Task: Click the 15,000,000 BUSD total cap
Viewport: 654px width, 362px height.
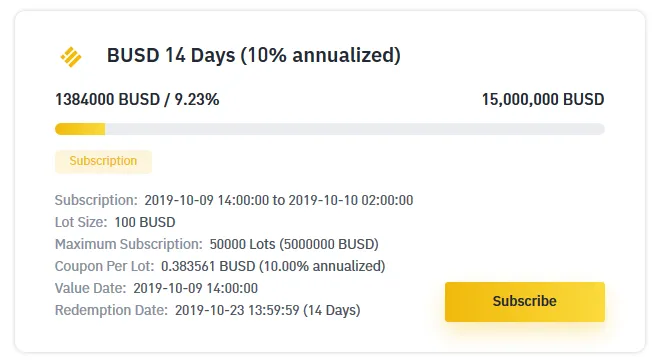Action: 543,100
